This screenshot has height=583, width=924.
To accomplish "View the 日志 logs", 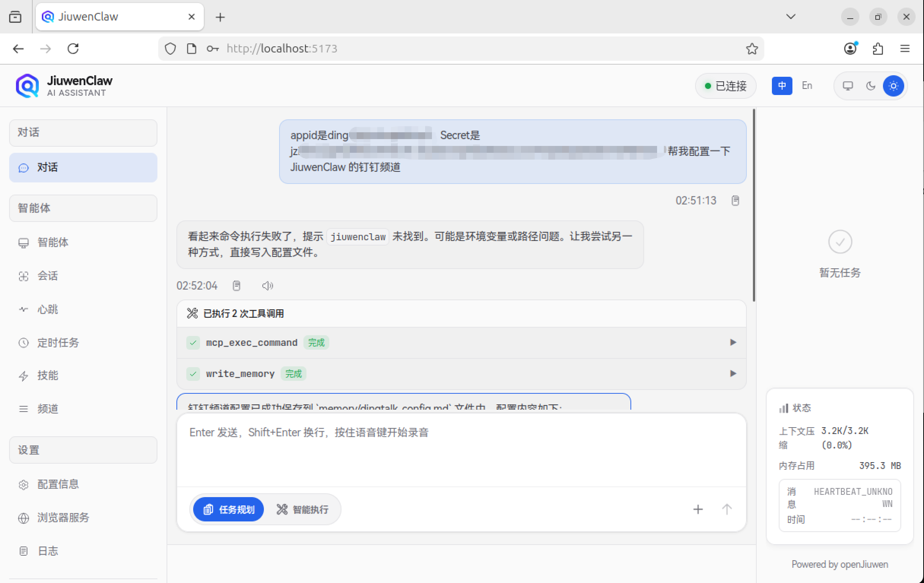I will 47,551.
